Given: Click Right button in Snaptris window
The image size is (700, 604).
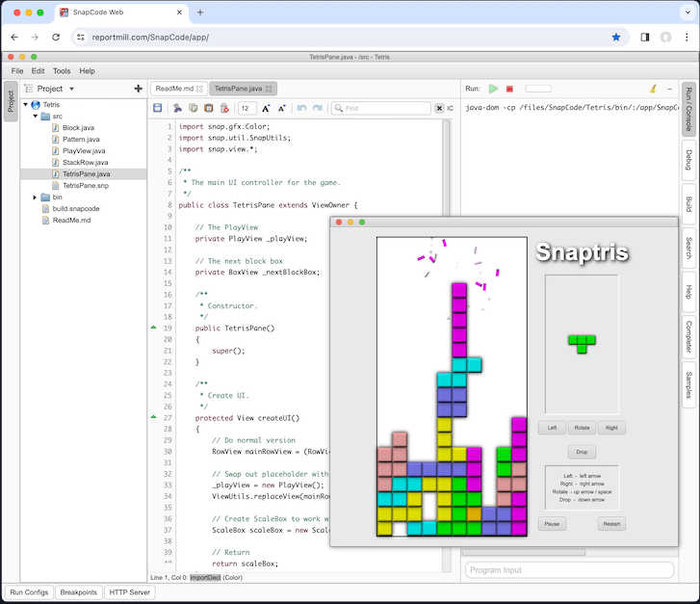Looking at the screenshot, I should point(611,428).
